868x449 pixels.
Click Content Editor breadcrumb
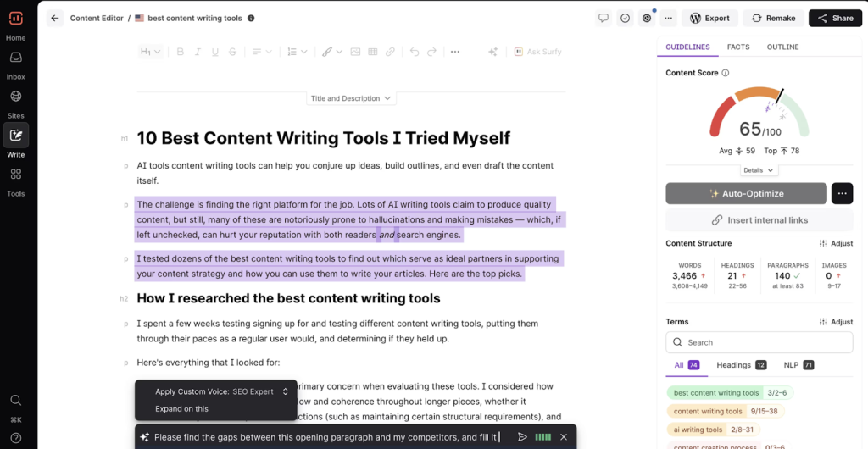[97, 19]
